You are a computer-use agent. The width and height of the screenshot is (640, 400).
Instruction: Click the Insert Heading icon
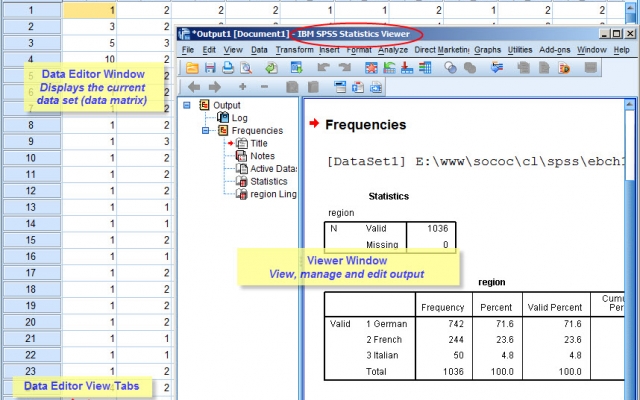[340, 87]
